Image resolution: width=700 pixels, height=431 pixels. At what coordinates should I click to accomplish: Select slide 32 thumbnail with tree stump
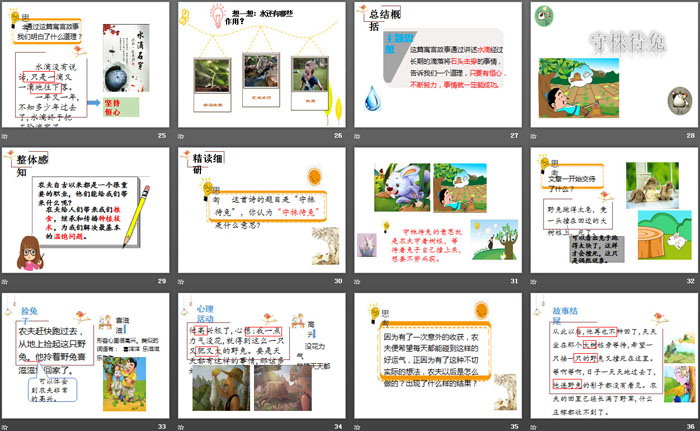click(x=614, y=210)
